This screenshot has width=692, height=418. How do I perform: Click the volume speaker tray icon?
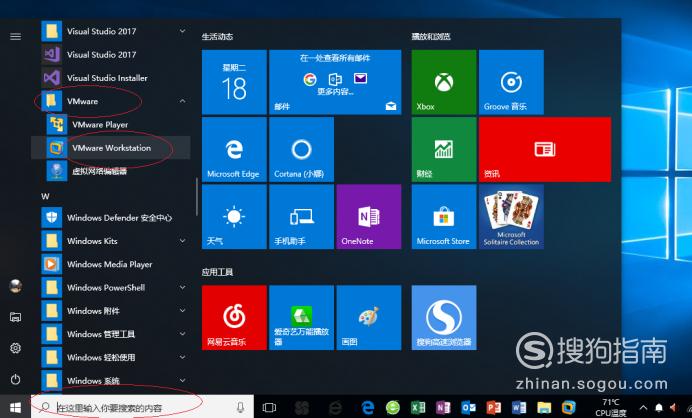tap(673, 407)
